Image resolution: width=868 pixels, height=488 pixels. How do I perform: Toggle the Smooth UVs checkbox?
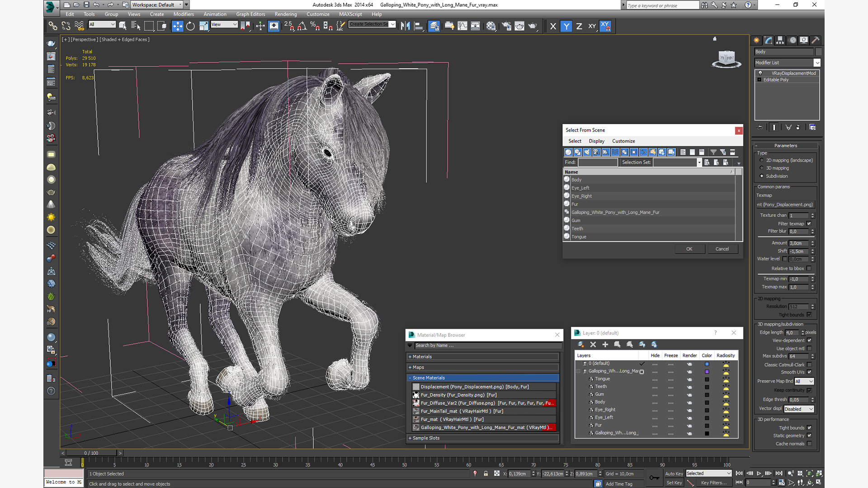point(809,372)
